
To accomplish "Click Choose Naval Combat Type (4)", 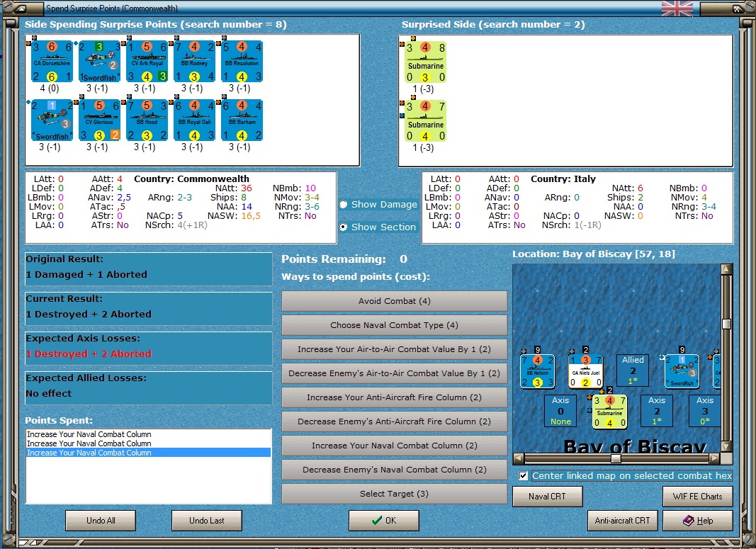I will 395,325.
